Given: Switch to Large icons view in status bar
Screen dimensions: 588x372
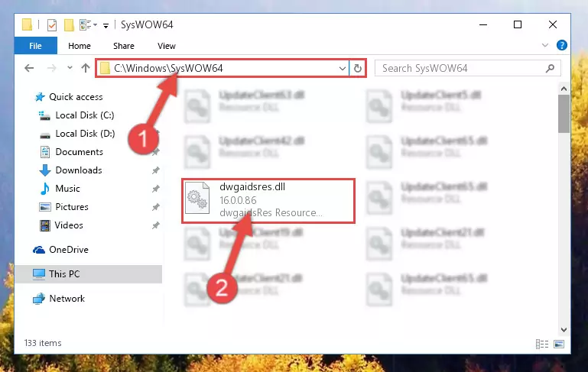Looking at the screenshot, I should [559, 344].
